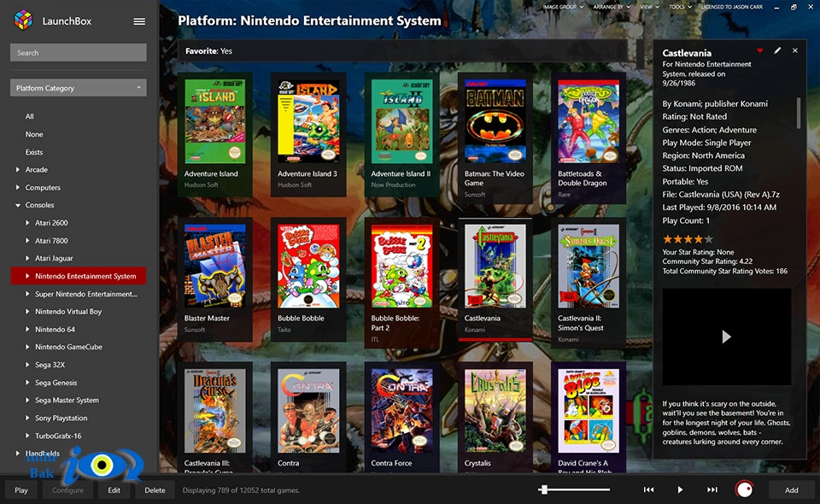Expand the Atari 7800 node

coord(27,241)
